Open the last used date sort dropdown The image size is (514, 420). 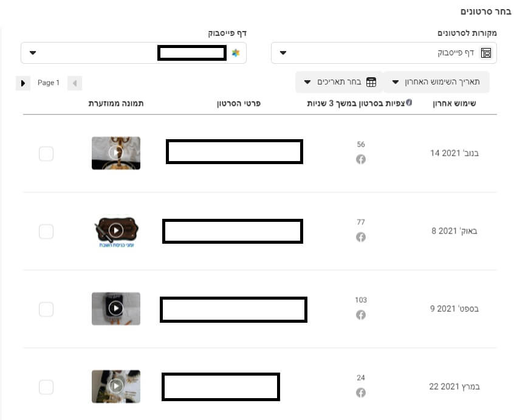click(x=436, y=82)
